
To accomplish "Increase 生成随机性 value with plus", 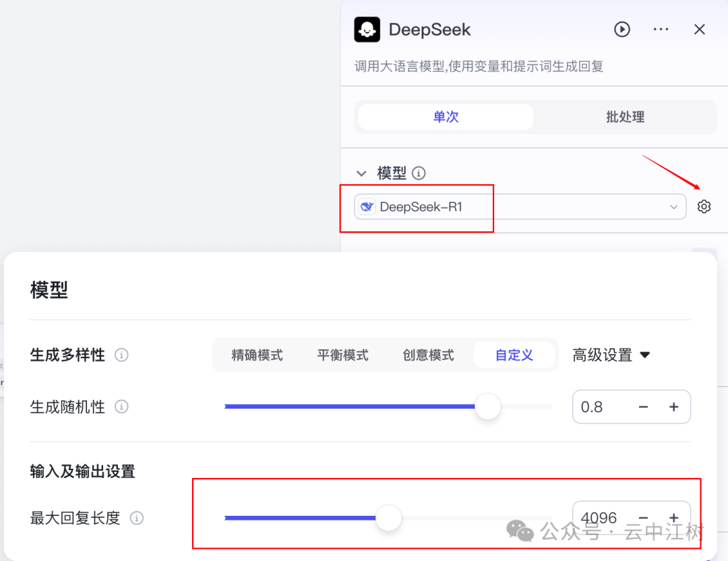I will click(x=673, y=407).
